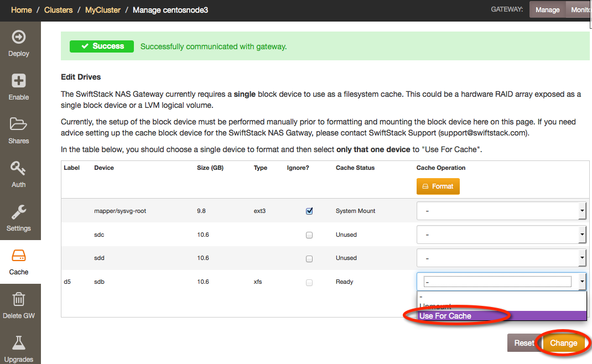Toggle Ignore checkbox for mapper/sysvg-root

pos(309,211)
